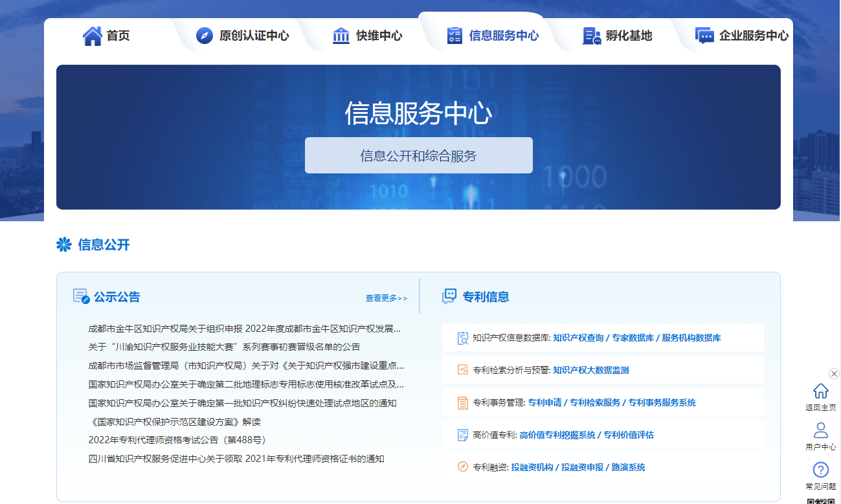Click the bank building icon for 快维中心

click(x=341, y=36)
